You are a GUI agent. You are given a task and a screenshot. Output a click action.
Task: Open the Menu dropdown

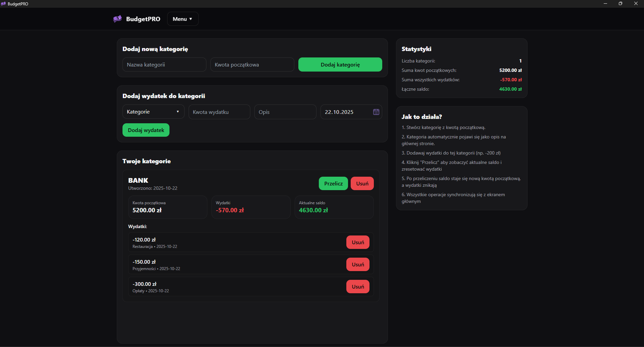pos(183,19)
